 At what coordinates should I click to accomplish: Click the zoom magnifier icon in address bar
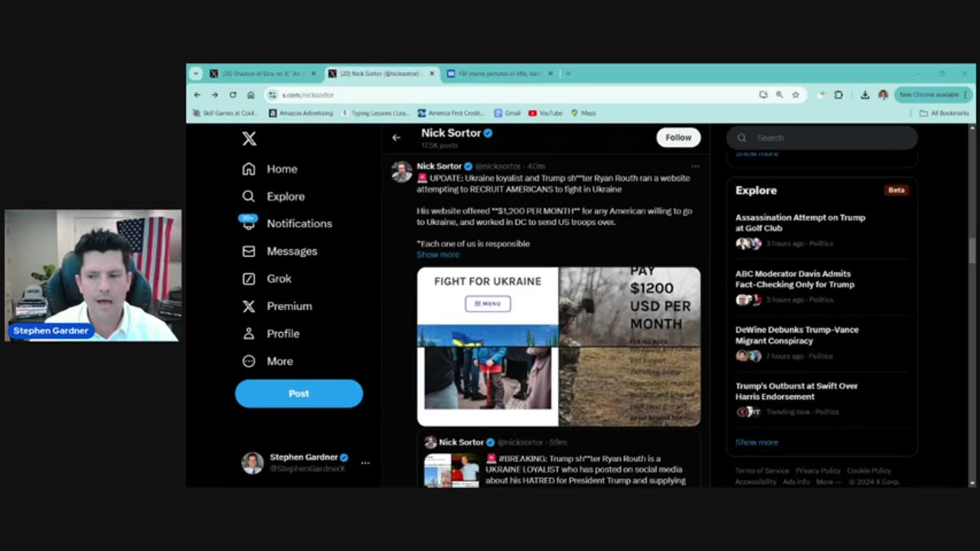[779, 95]
